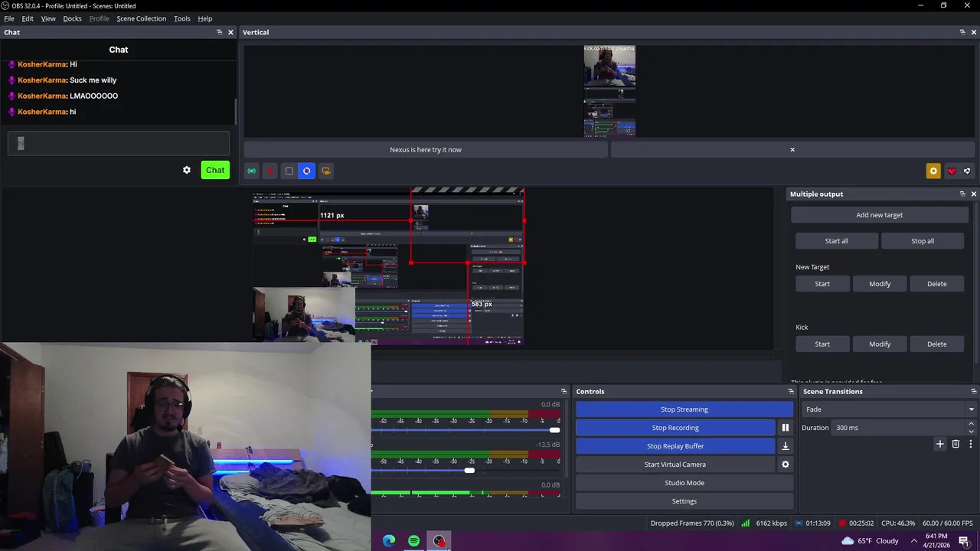980x551 pixels.
Task: Modify the Kick output
Action: click(x=880, y=344)
